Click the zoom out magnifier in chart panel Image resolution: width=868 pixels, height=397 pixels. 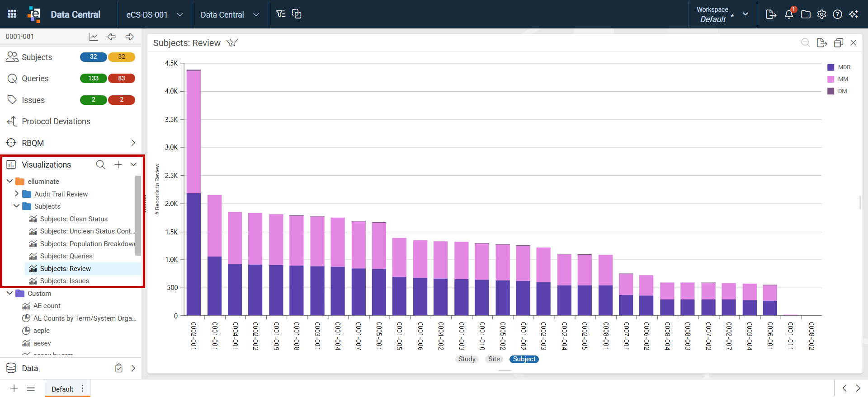coord(805,42)
